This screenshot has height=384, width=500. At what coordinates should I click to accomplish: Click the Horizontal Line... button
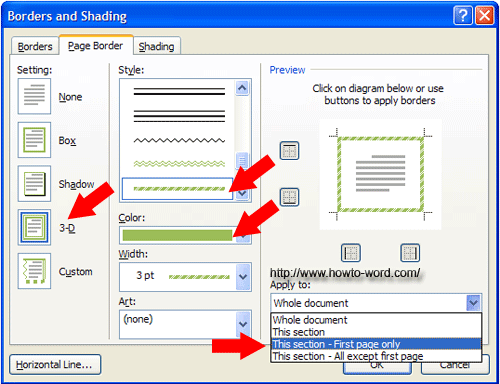55,365
